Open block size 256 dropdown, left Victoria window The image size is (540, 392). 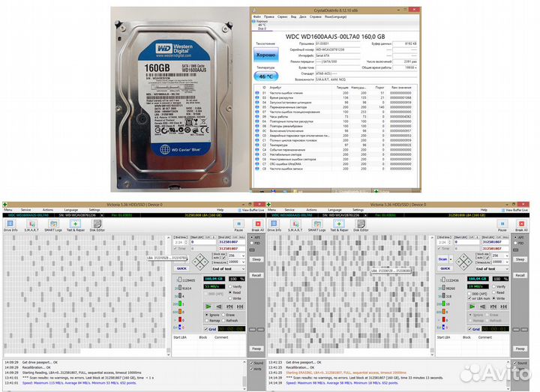click(x=241, y=255)
